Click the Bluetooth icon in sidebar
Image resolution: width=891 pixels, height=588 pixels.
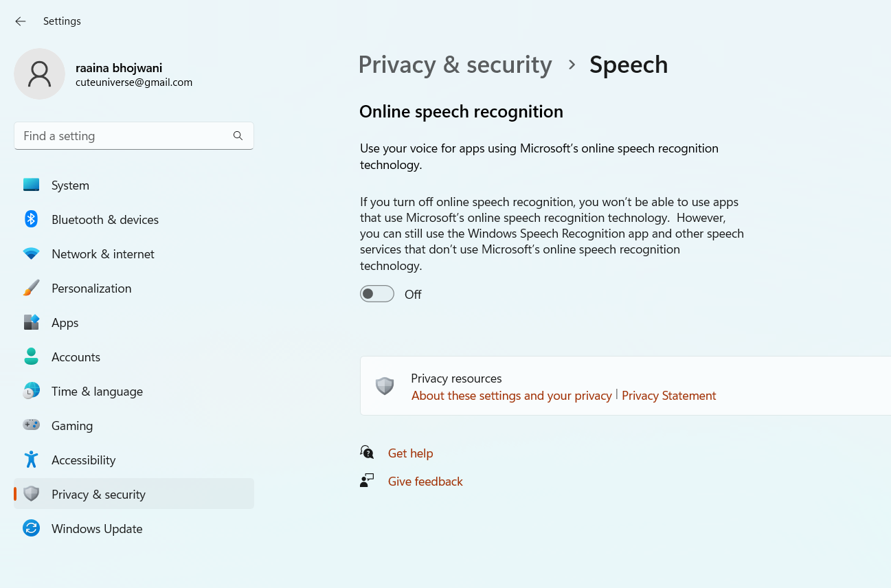coord(31,220)
